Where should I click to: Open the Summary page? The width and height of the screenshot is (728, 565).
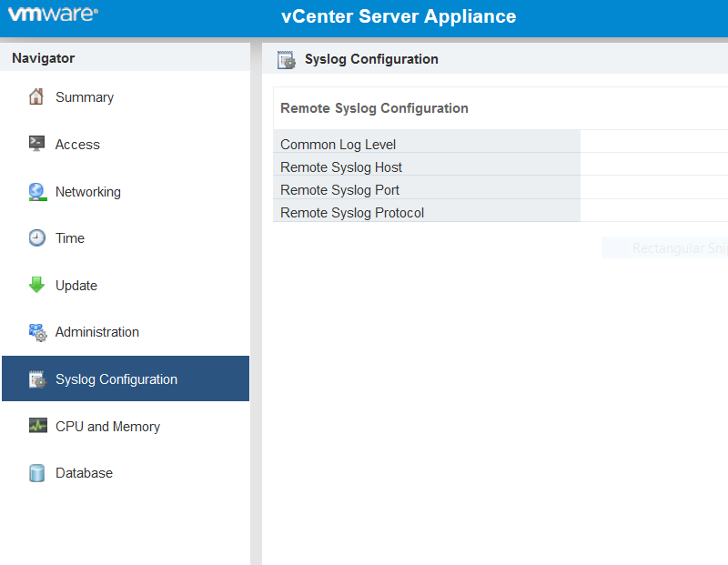(x=85, y=96)
